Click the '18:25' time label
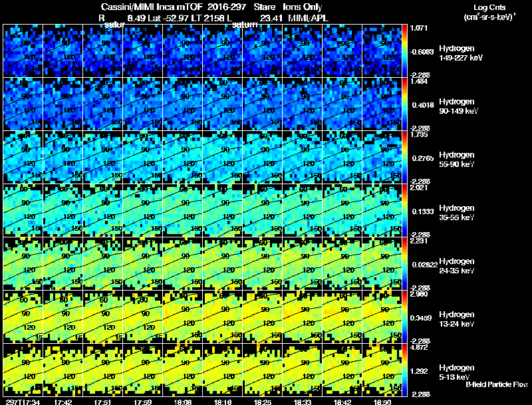Screen dimensions: 532x405 click(262, 402)
